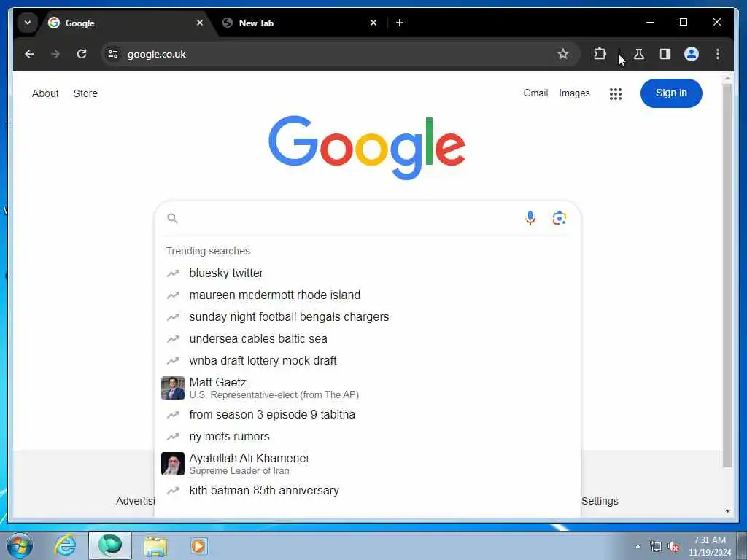Image resolution: width=747 pixels, height=560 pixels.
Task: Open the Google apps grid
Action: (x=616, y=94)
